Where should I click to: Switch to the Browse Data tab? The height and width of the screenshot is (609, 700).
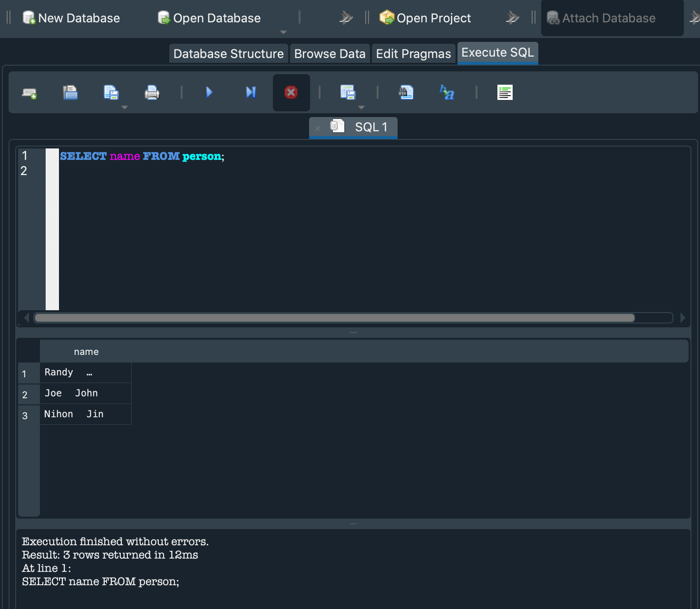point(330,54)
